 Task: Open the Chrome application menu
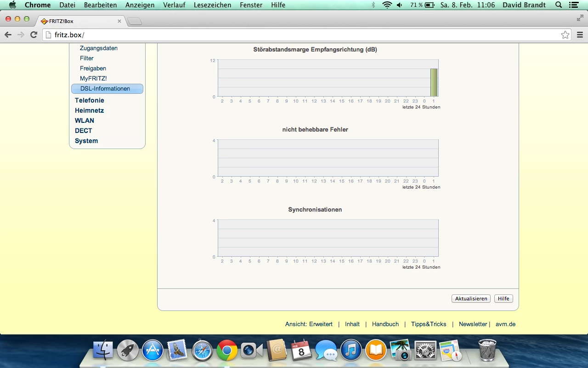(x=38, y=5)
